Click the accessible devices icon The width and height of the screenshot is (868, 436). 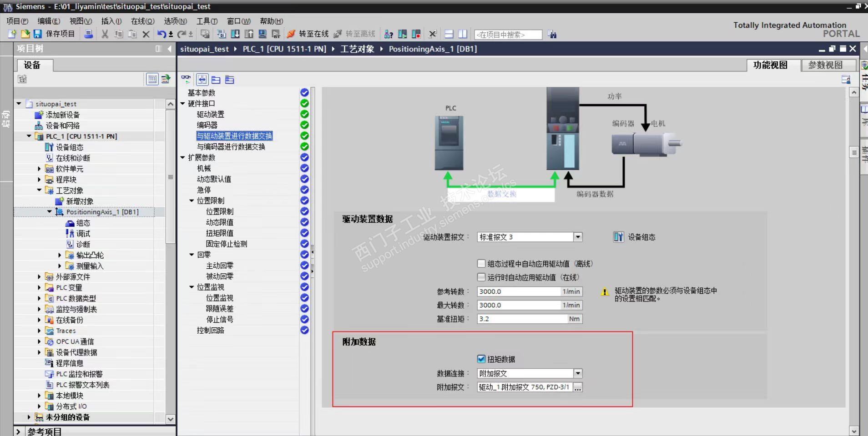click(389, 34)
